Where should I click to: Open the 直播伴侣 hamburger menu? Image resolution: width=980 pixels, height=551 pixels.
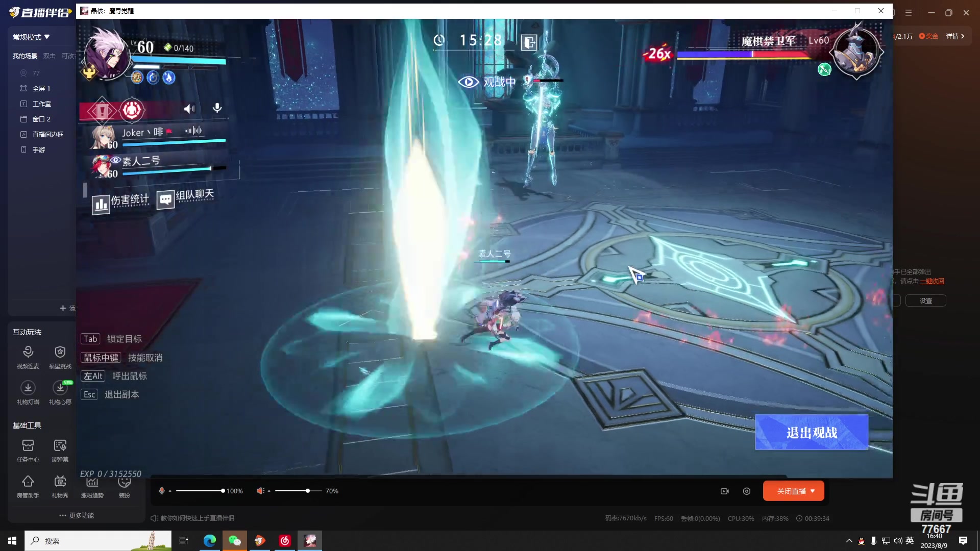point(909,13)
